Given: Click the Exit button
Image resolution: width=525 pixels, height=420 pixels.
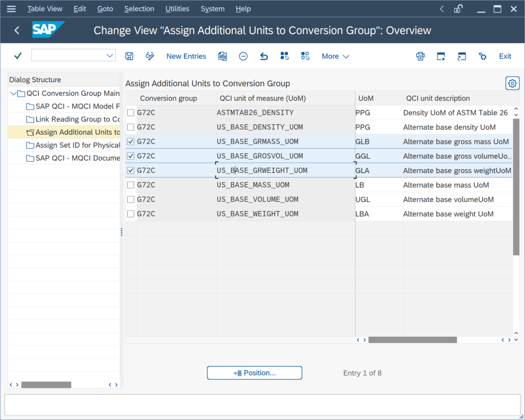Looking at the screenshot, I should click(505, 56).
